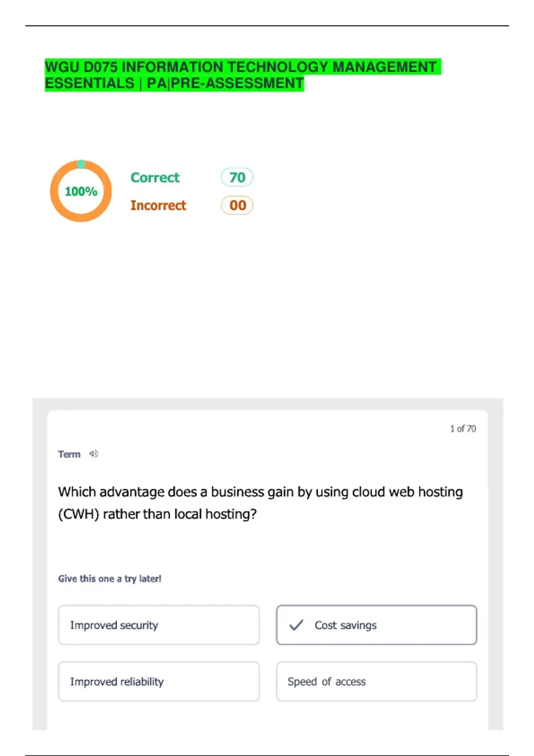Viewport: 534px width, 756px height.
Task: Click the checkmark icon in Cost savings
Action: [296, 625]
